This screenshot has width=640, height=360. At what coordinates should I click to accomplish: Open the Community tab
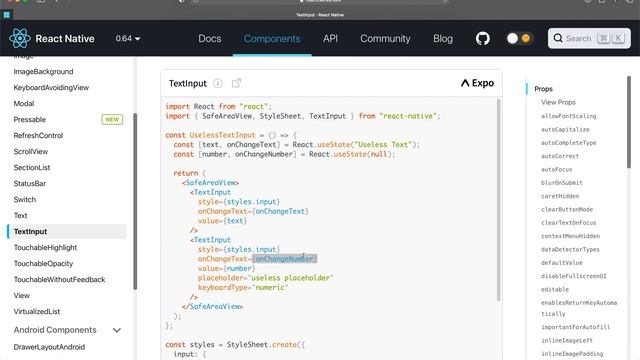(385, 38)
